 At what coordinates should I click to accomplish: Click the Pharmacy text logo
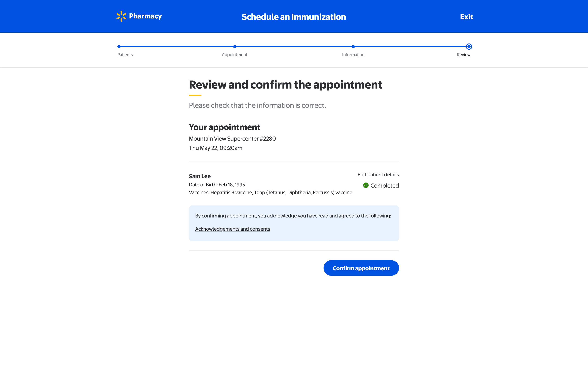[x=145, y=16]
